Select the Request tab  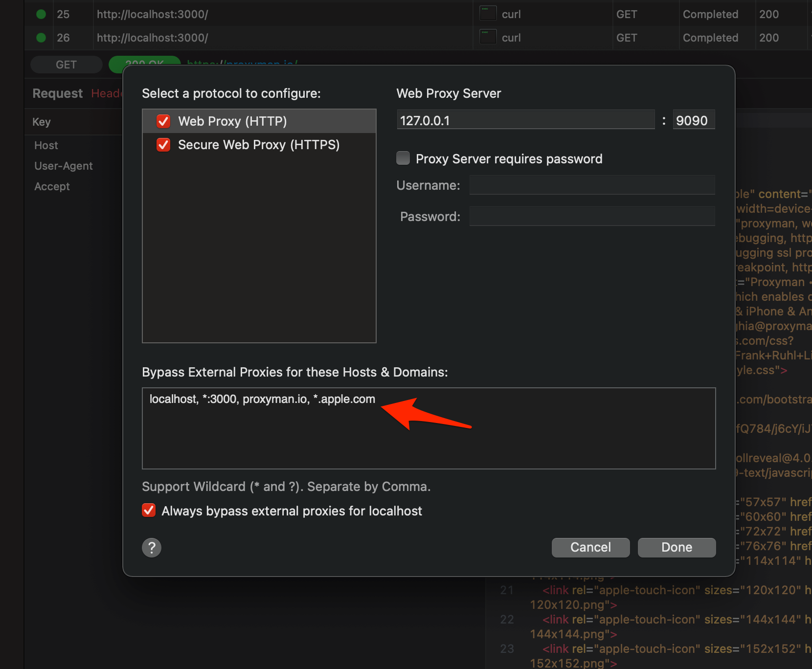coord(57,93)
